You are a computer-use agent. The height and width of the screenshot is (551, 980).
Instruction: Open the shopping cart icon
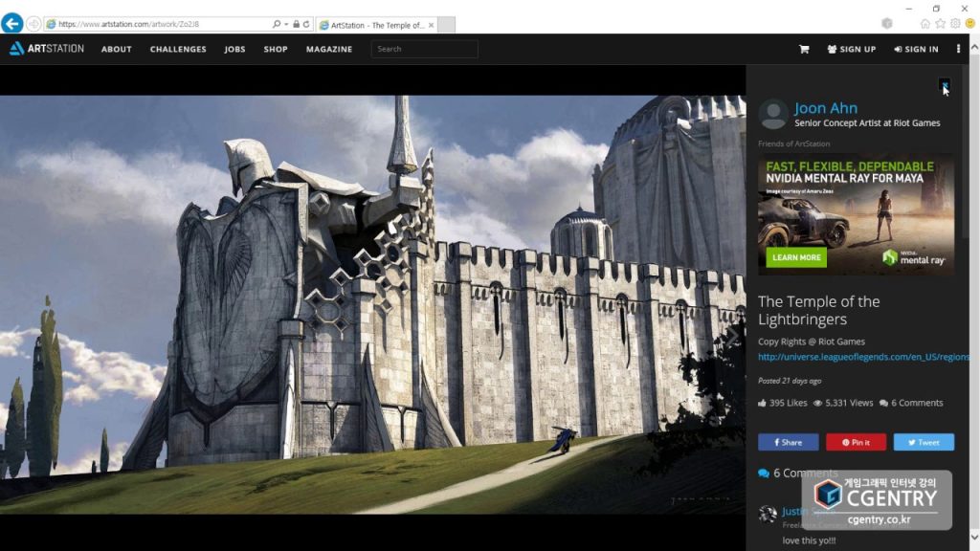804,49
